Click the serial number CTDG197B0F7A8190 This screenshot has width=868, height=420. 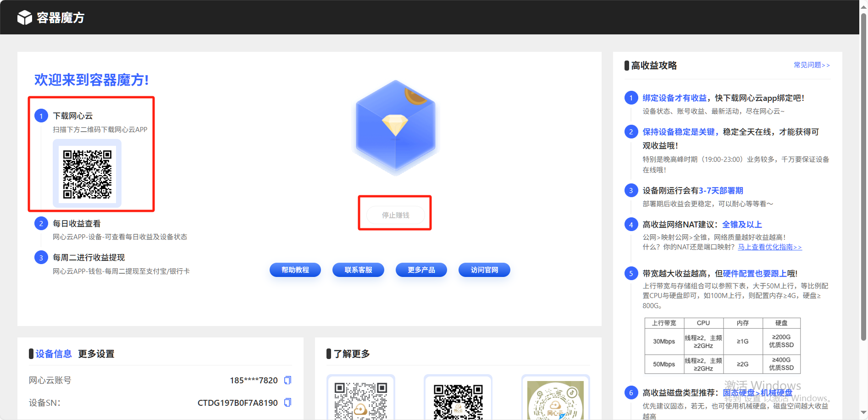click(x=238, y=403)
